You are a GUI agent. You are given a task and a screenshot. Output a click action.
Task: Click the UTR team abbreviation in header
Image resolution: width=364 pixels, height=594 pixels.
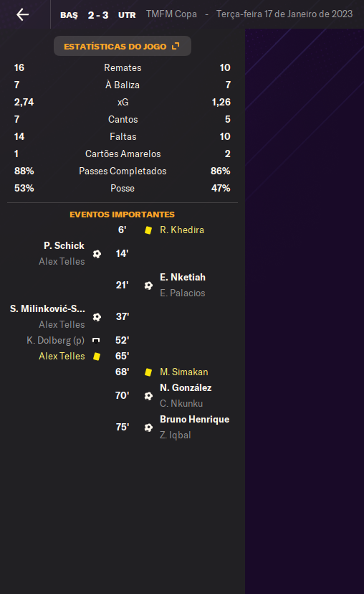click(127, 15)
